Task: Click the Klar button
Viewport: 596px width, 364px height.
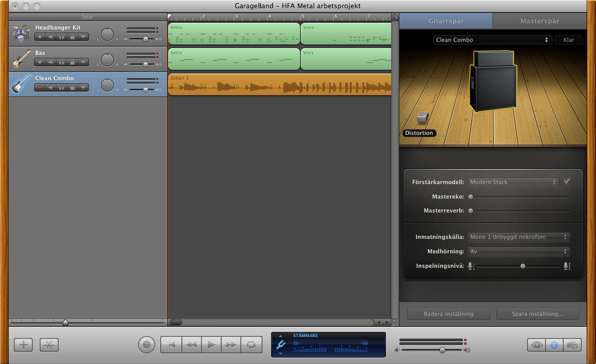Action: (569, 40)
